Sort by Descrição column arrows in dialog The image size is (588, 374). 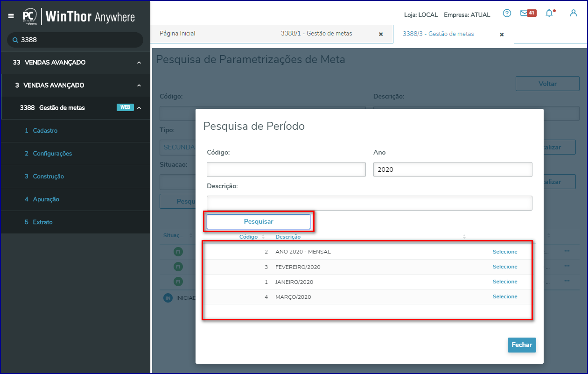(464, 237)
